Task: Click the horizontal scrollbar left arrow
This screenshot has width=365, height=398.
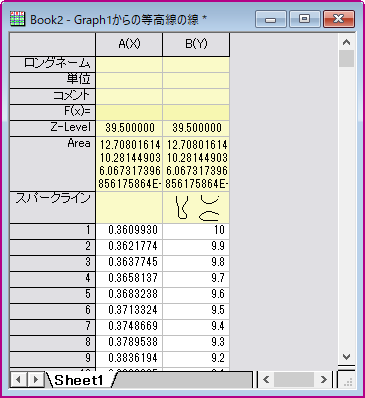Action: click(x=266, y=379)
